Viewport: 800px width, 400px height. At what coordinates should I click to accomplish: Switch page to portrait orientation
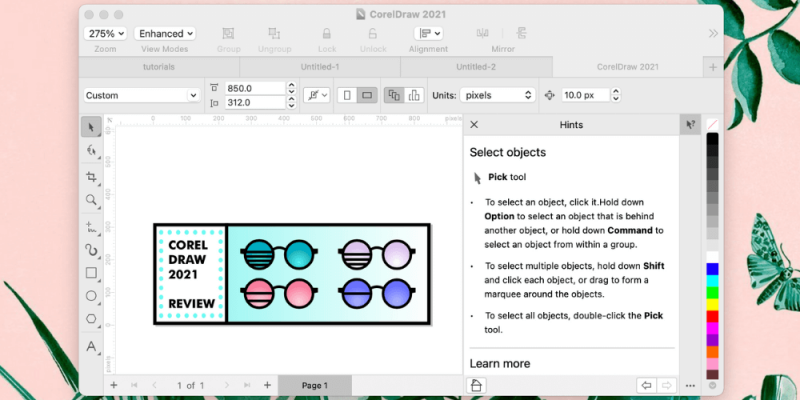[x=346, y=95]
